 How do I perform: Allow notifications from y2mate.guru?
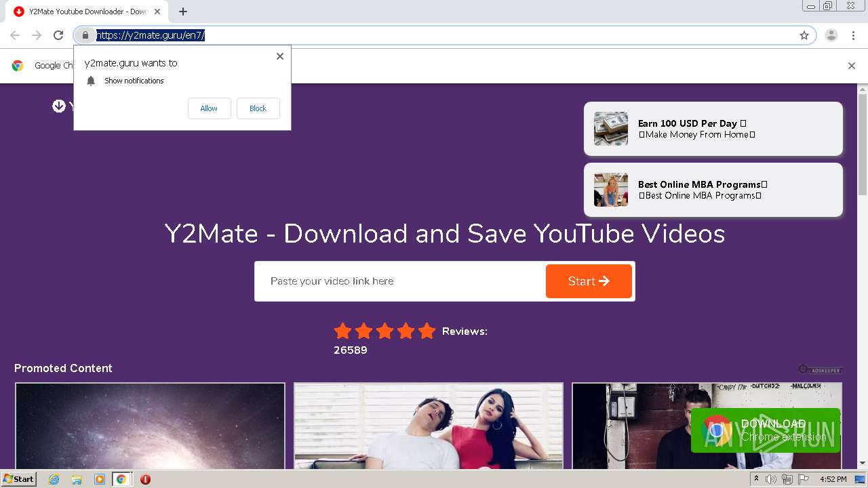(209, 108)
